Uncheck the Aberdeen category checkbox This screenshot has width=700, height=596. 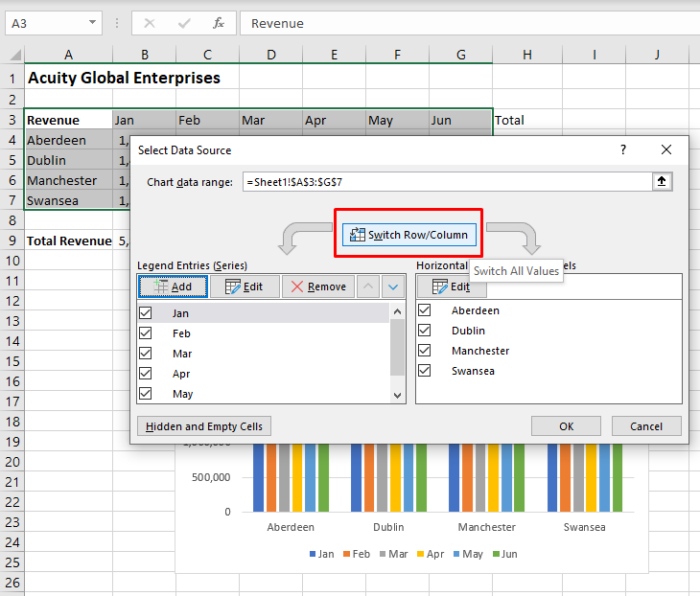(x=425, y=310)
